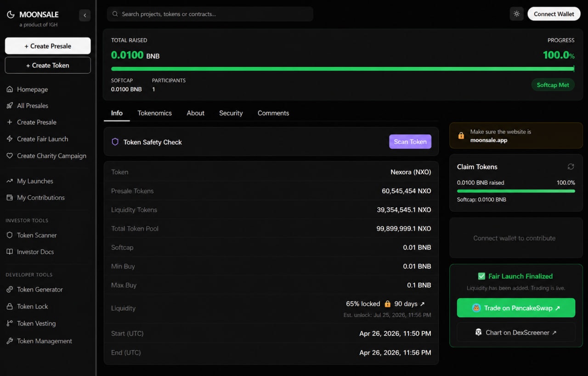Viewport: 588px width, 376px height.
Task: Switch to the About tab
Action: click(195, 113)
